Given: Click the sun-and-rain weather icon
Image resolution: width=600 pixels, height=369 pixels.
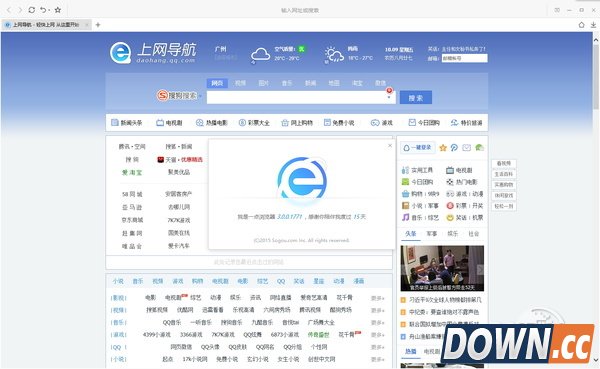Looking at the screenshot, I should (x=334, y=55).
